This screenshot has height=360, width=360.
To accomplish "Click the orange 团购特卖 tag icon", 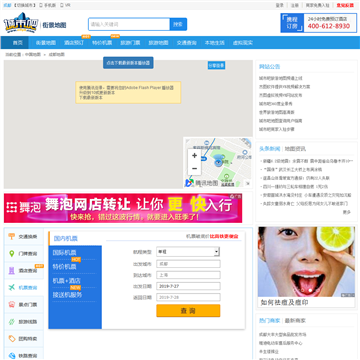I will (12, 339).
